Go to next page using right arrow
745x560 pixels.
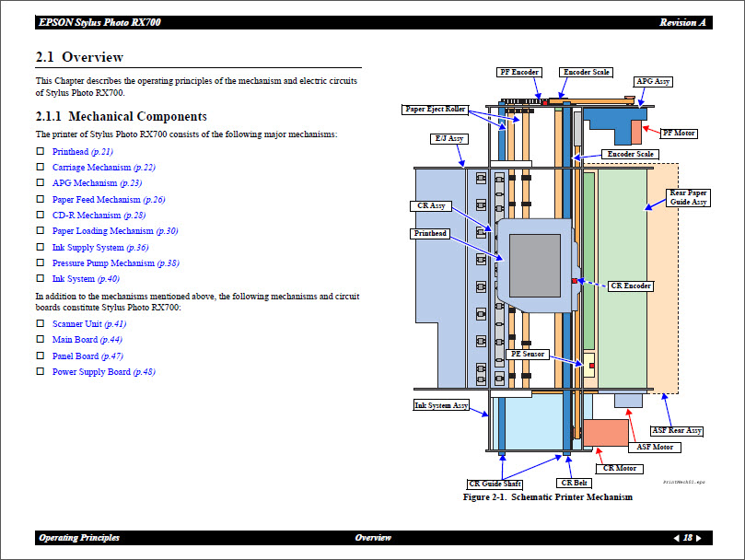pyautogui.click(x=700, y=538)
